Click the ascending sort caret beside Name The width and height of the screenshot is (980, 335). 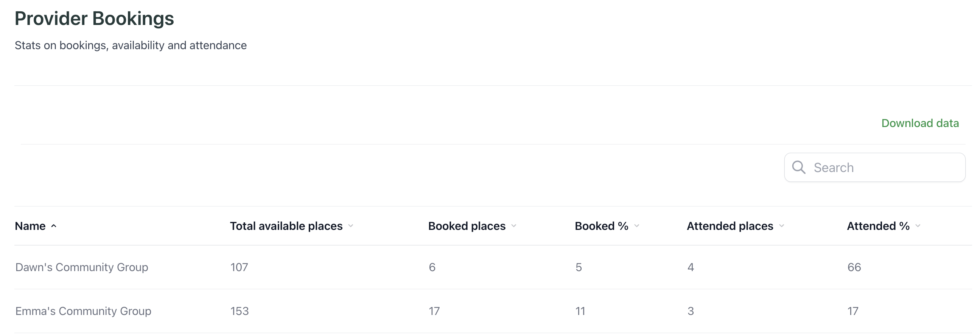(x=54, y=226)
